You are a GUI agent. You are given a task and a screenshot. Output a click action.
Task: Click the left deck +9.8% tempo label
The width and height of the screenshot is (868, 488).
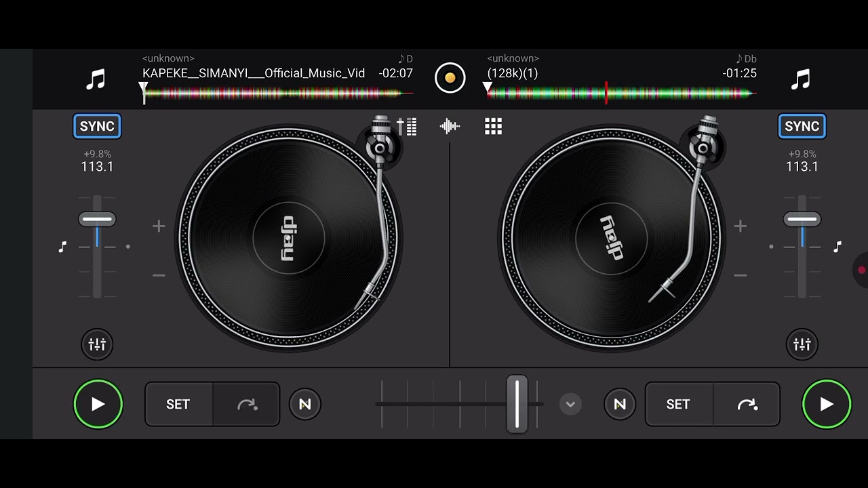97,154
